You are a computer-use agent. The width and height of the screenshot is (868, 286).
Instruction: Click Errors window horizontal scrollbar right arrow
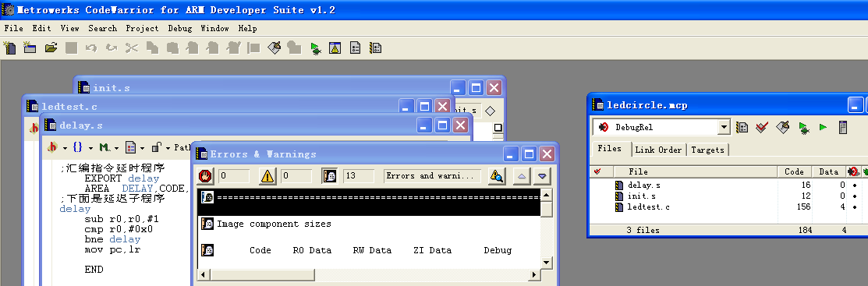[x=535, y=275]
